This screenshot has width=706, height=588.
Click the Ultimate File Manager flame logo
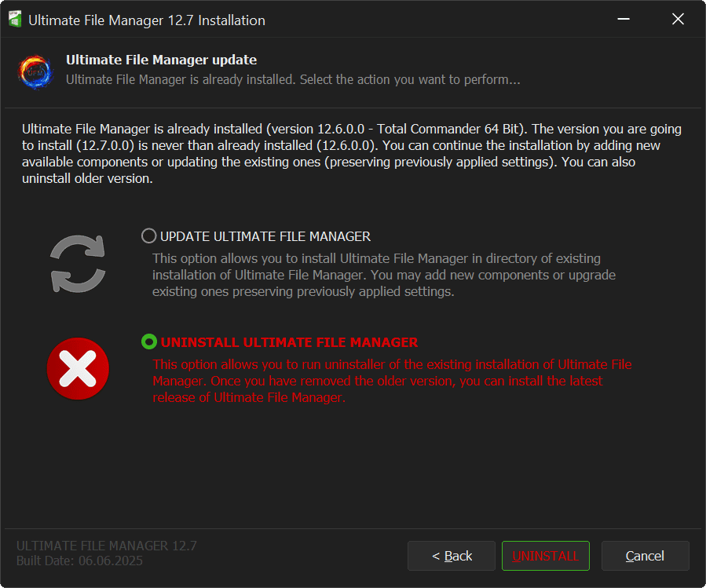click(35, 71)
